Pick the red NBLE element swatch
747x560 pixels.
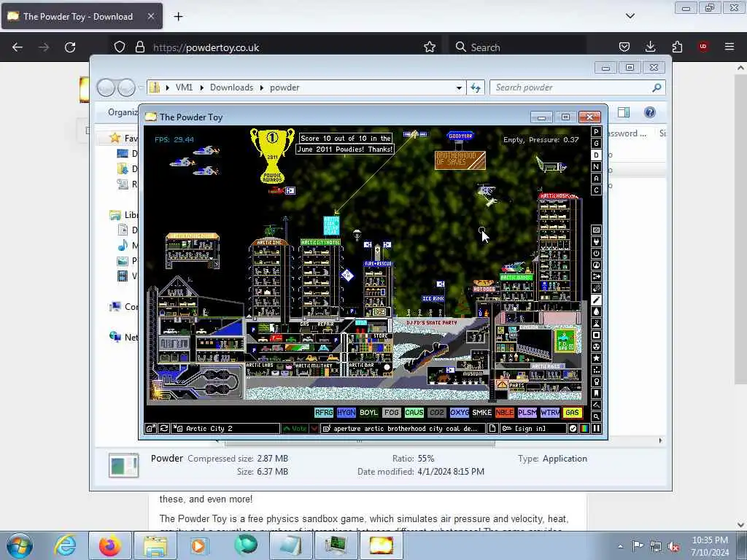tap(505, 413)
